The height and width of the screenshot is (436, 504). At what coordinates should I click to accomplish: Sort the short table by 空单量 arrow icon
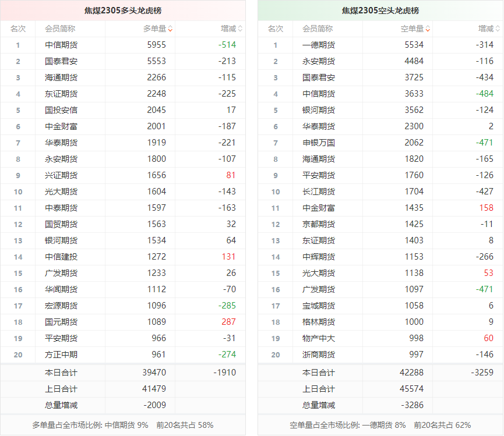pos(428,29)
